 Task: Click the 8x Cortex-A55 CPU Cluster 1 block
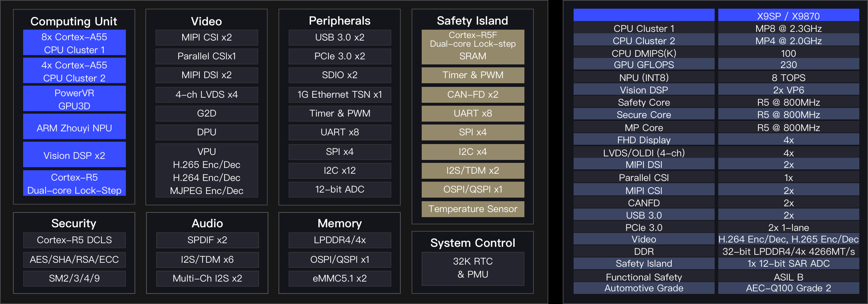coord(74,43)
